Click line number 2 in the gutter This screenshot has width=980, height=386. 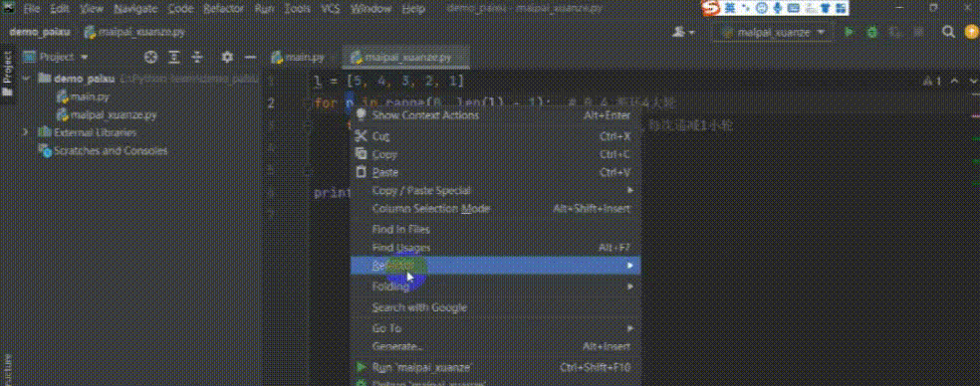pos(270,103)
